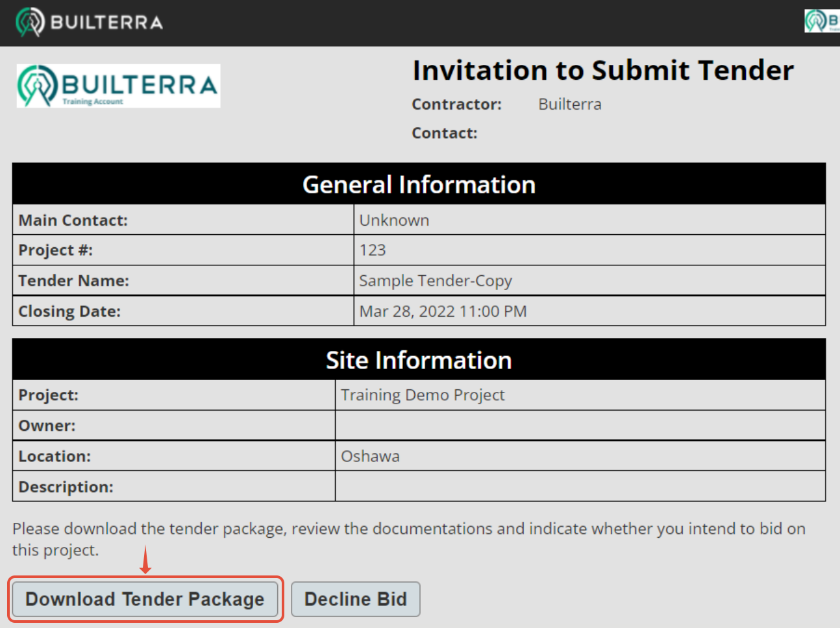Viewport: 840px width, 628px height.
Task: Click the 'Owner:' row label
Action: pyautogui.click(x=47, y=426)
